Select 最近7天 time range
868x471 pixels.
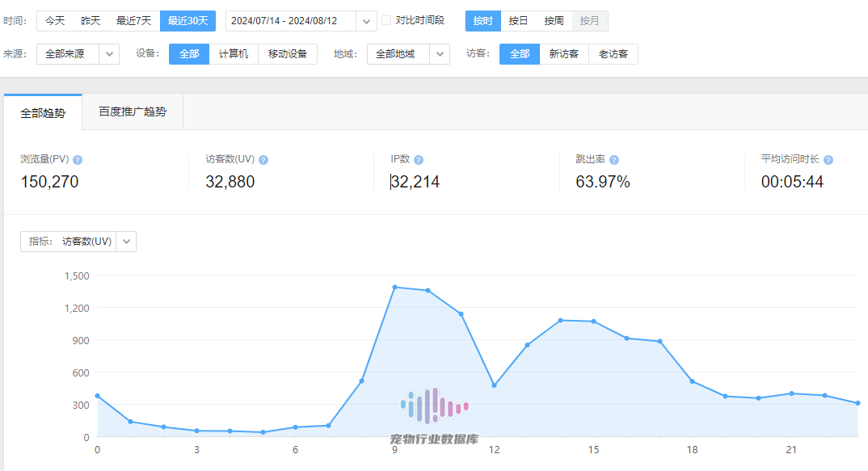tap(133, 21)
